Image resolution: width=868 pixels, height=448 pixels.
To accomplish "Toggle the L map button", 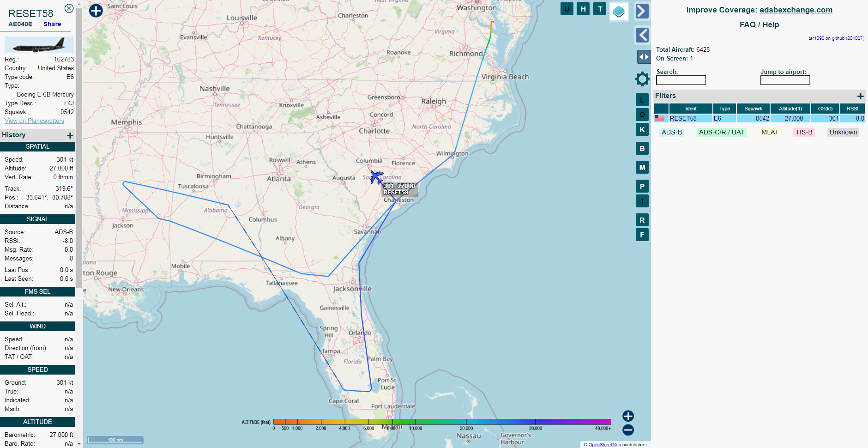I will click(642, 100).
